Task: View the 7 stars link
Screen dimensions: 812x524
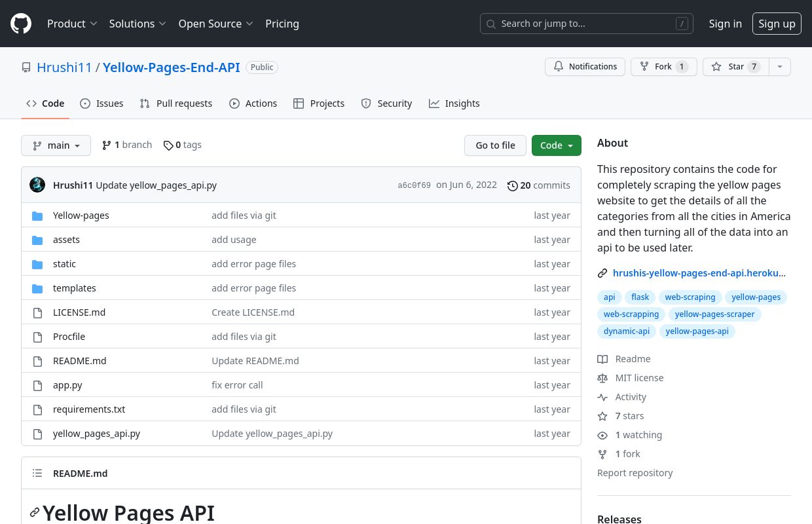Action: 621,416
